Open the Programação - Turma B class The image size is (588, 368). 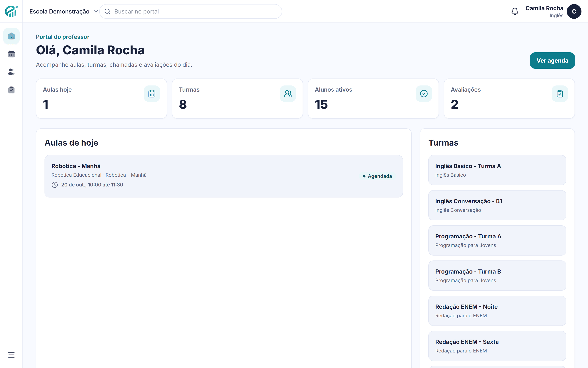[497, 276]
